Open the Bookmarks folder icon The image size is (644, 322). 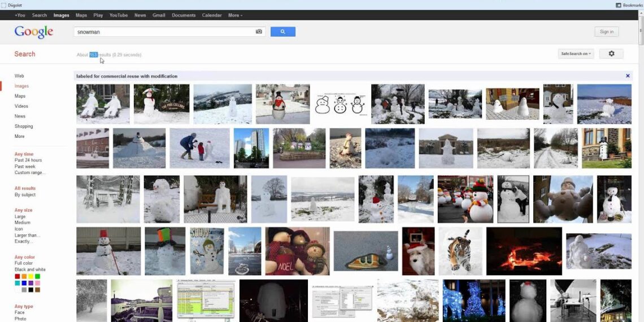tap(619, 5)
